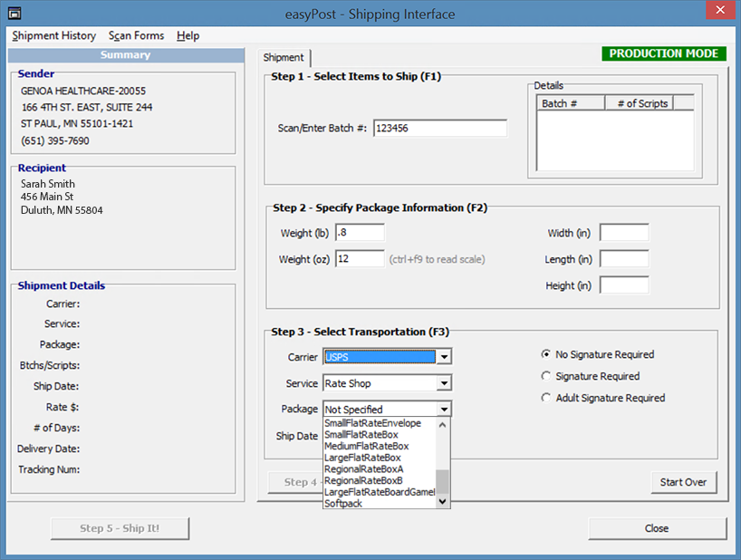Viewport: 741px width, 560px height.
Task: Click the Width (in) input field
Action: point(623,233)
